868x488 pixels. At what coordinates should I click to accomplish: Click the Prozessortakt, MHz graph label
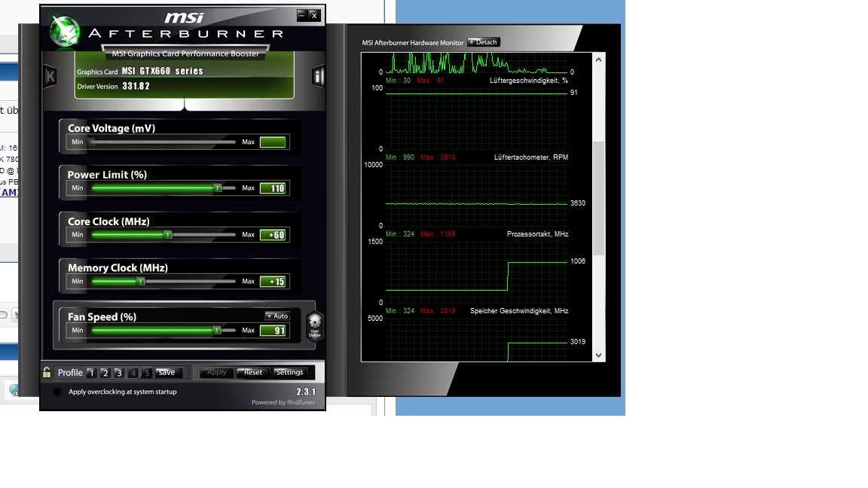tap(537, 234)
